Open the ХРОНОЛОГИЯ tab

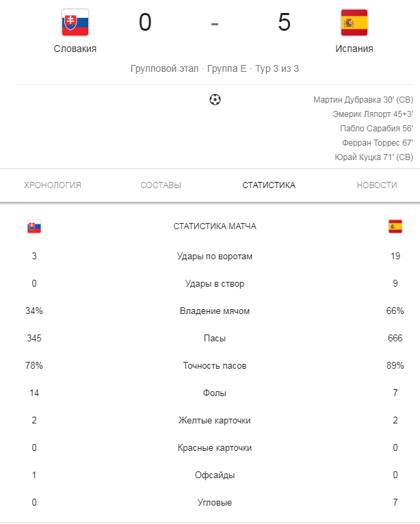pyautogui.click(x=53, y=185)
